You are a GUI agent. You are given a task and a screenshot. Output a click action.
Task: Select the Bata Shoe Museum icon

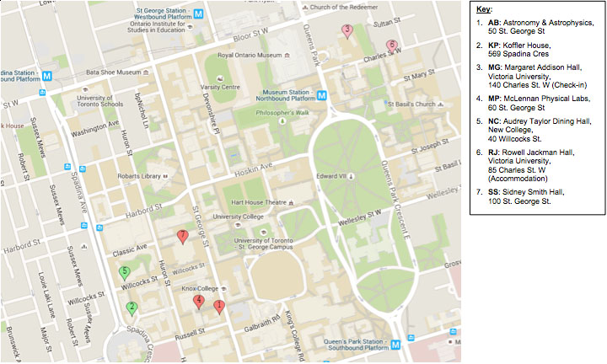(146, 72)
